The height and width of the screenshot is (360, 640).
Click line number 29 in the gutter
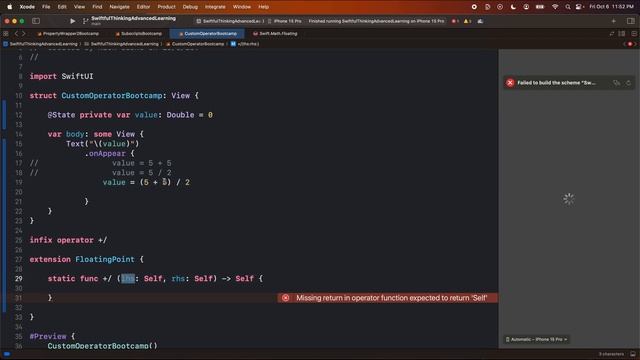19,279
